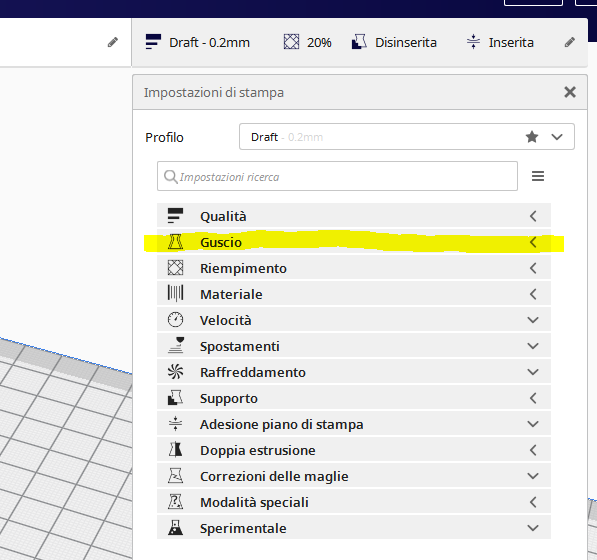Click the Velocità speedometer icon
Screen dimensions: 597x560
(175, 320)
